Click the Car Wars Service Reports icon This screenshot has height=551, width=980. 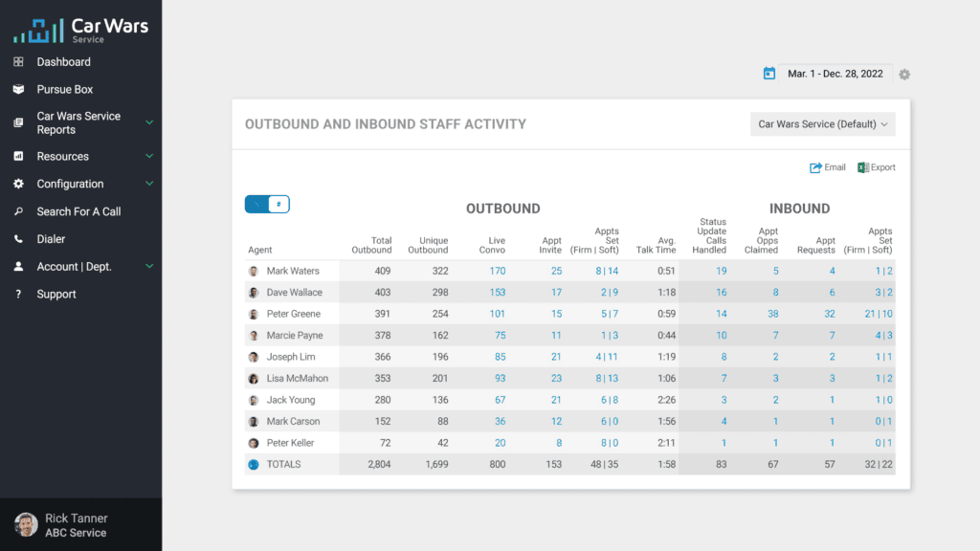tap(19, 123)
